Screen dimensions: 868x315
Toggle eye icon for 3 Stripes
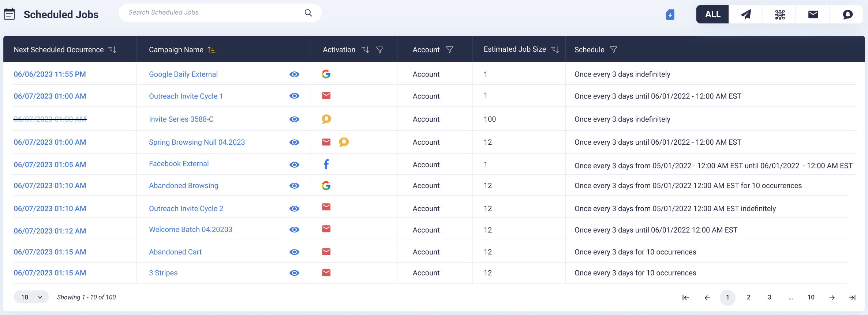pos(294,273)
